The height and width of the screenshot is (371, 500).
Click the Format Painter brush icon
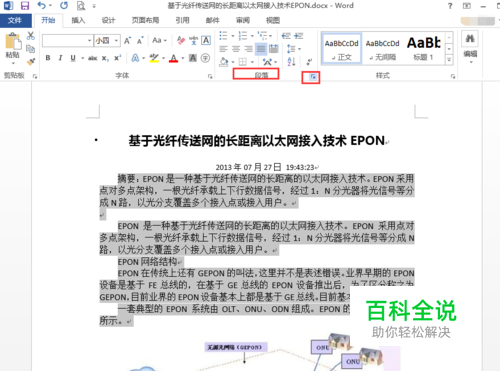click(31, 62)
